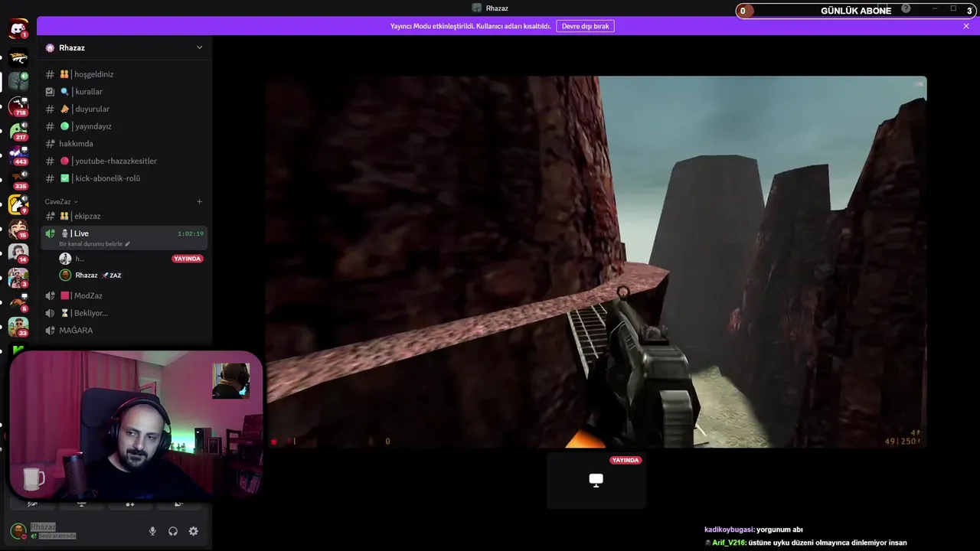
Task: Open the kurallar channel
Action: tap(124, 92)
